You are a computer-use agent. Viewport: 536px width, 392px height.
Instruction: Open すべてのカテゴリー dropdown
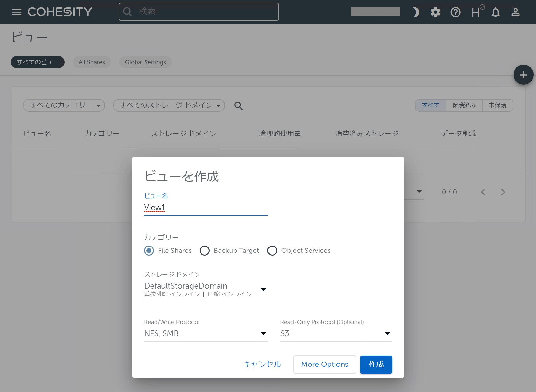[64, 105]
